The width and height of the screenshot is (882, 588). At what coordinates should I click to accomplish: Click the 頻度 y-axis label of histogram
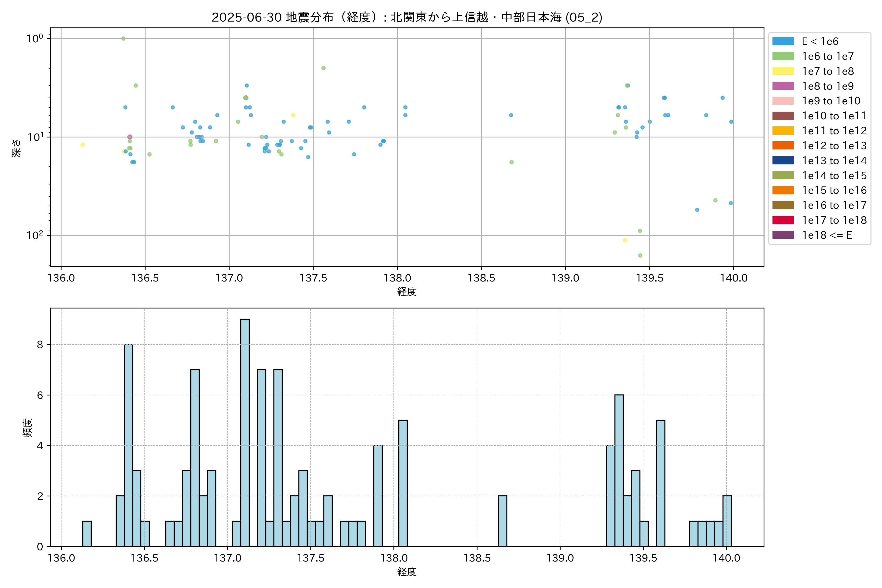(x=28, y=428)
